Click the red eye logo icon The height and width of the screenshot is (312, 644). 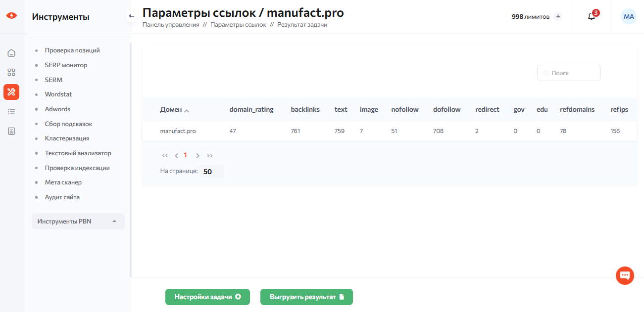11,15
